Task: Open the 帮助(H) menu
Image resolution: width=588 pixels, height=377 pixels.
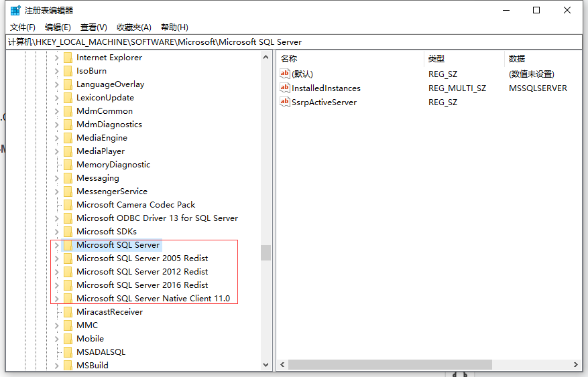Action: point(174,27)
